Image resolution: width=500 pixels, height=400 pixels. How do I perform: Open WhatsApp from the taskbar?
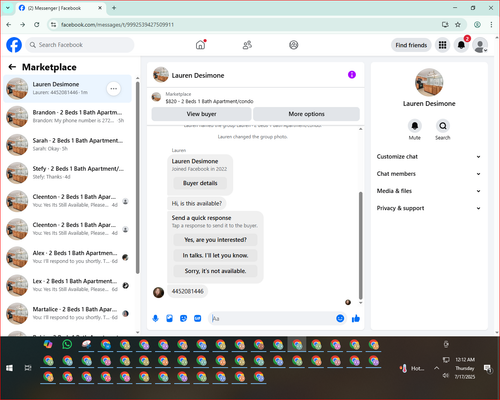(67, 344)
